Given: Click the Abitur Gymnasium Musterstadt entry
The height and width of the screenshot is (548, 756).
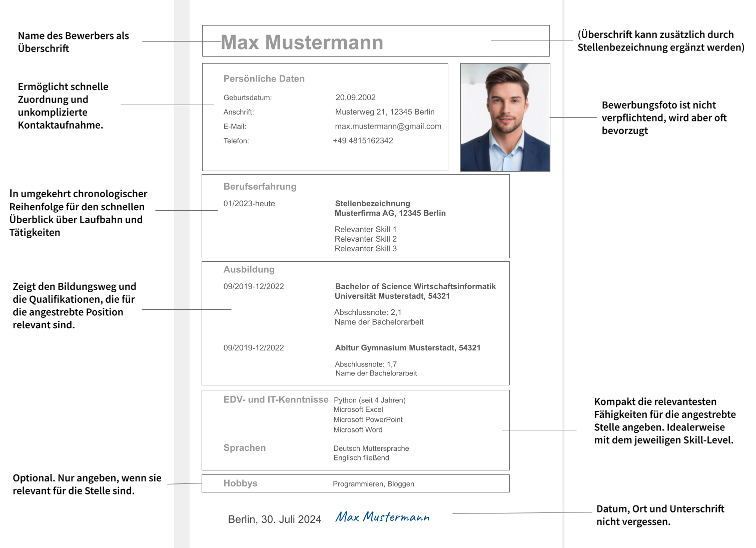Looking at the screenshot, I should [407, 348].
